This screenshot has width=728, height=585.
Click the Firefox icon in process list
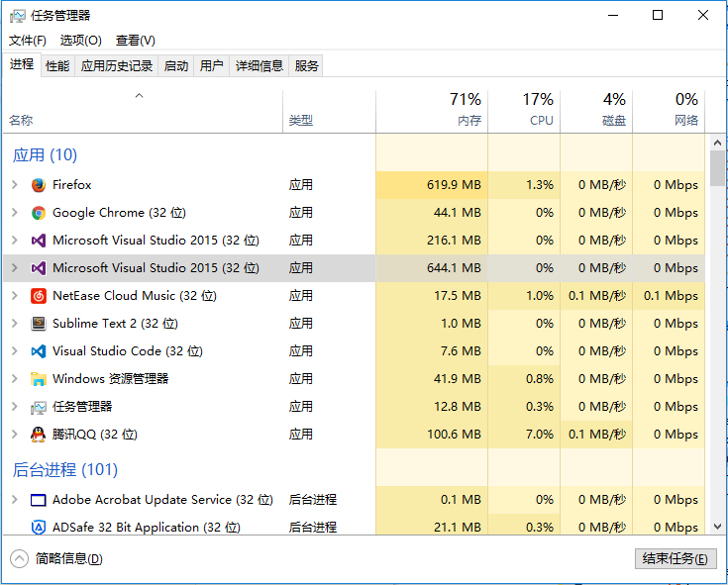pos(38,185)
